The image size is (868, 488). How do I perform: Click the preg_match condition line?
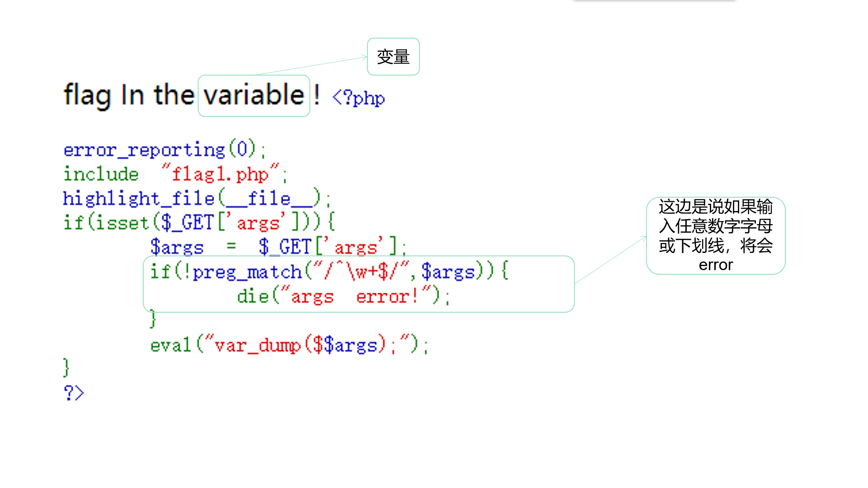329,272
